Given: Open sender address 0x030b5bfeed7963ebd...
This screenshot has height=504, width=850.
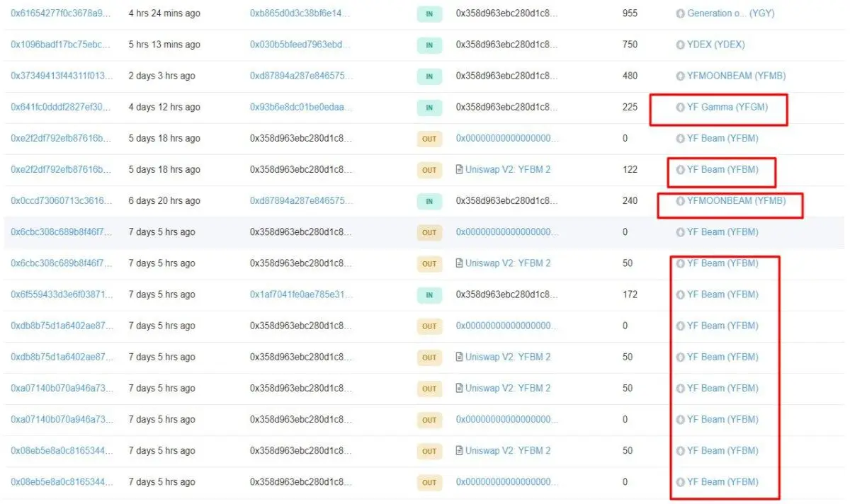Looking at the screenshot, I should tap(300, 45).
